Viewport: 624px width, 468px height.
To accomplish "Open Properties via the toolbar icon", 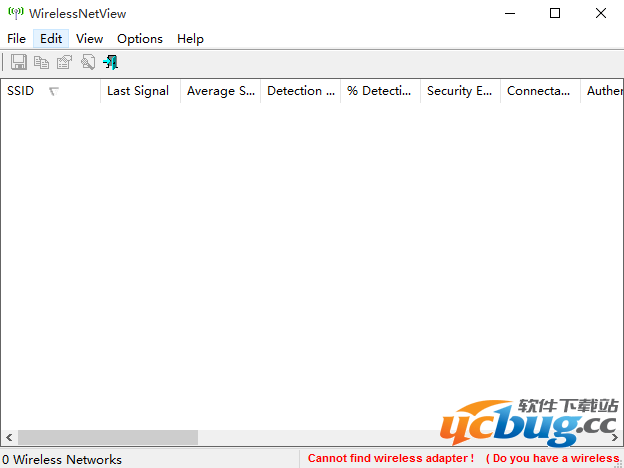I will coord(64,62).
